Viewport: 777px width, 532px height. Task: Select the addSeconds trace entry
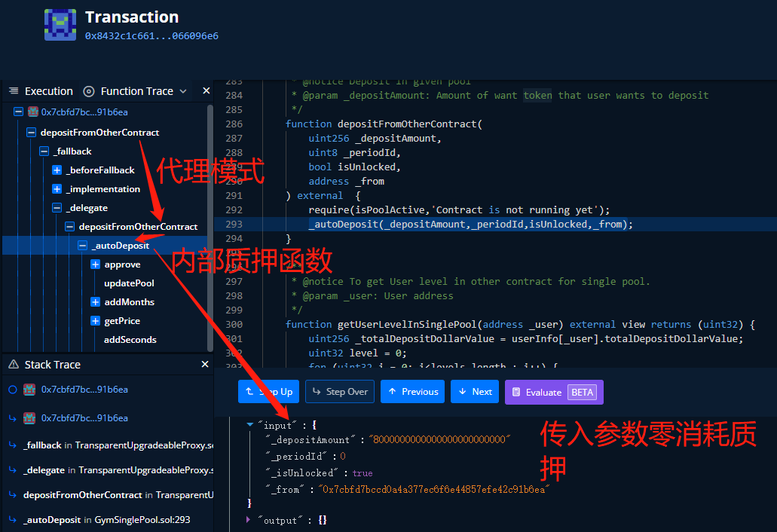(x=130, y=339)
